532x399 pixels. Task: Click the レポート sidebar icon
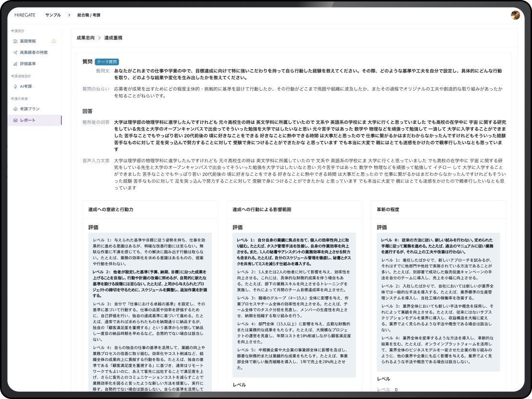(15, 120)
